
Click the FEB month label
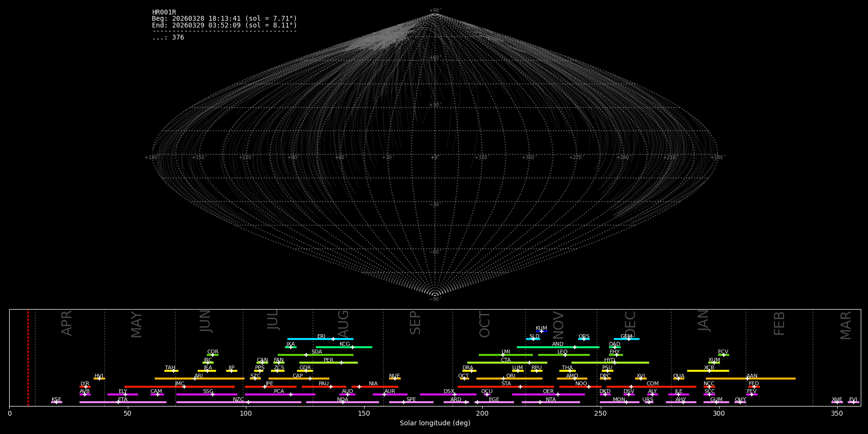779,324
